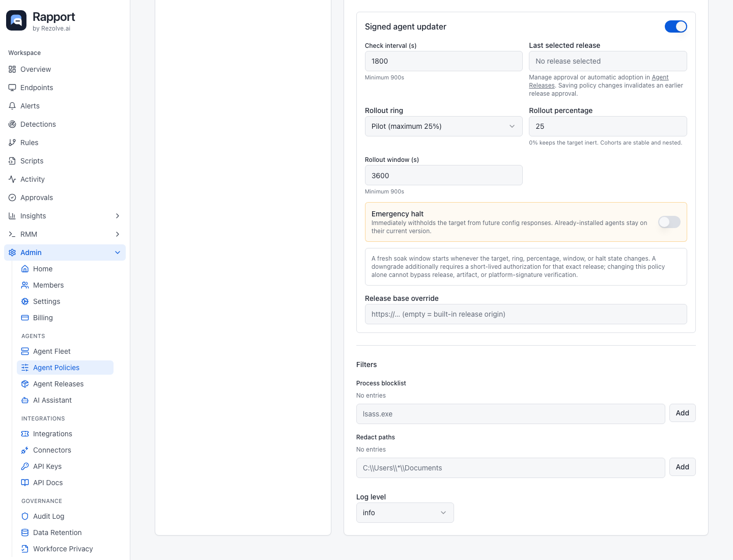Add the Redact paths entry
Screen dimensions: 733x560
click(683, 467)
